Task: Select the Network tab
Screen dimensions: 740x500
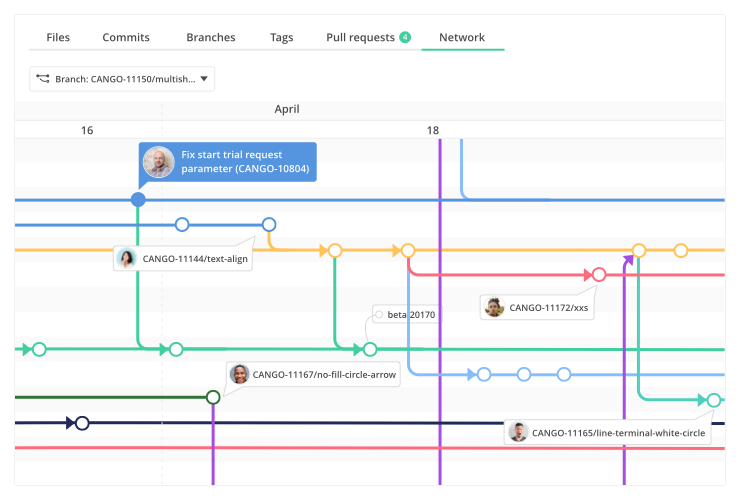Action: tap(462, 38)
